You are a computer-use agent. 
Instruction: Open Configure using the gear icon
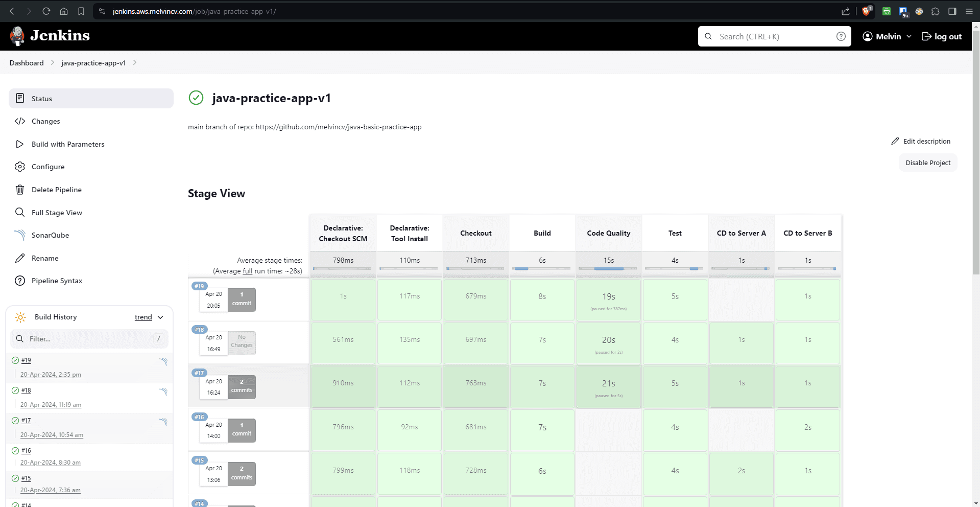[20, 167]
